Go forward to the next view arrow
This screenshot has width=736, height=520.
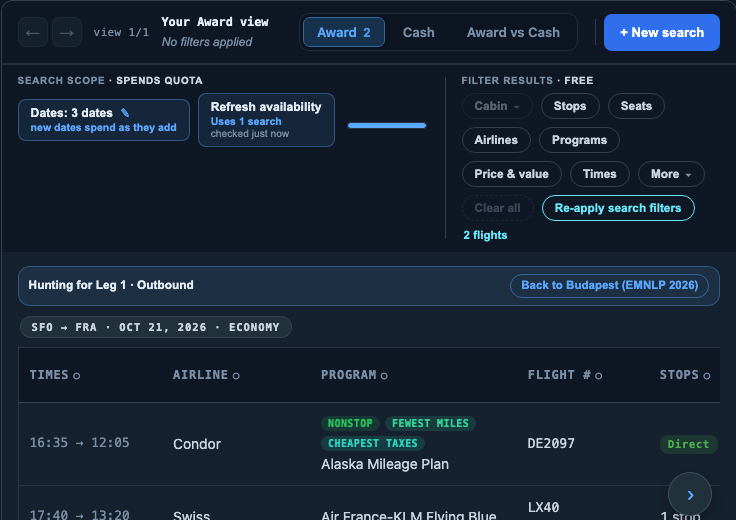click(67, 32)
